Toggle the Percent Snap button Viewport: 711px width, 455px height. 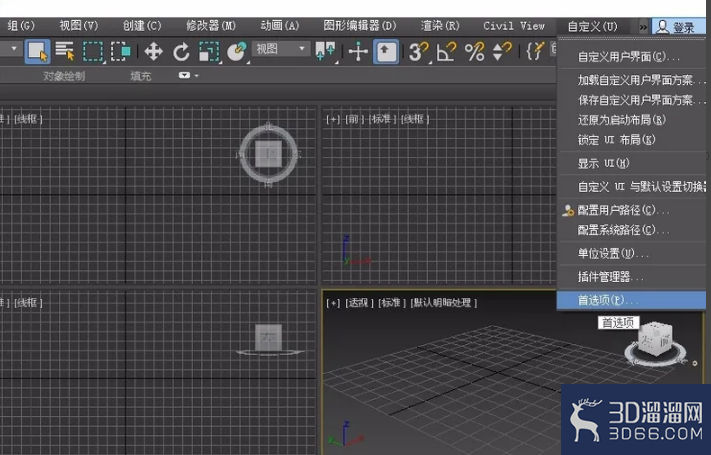pyautogui.click(x=474, y=51)
